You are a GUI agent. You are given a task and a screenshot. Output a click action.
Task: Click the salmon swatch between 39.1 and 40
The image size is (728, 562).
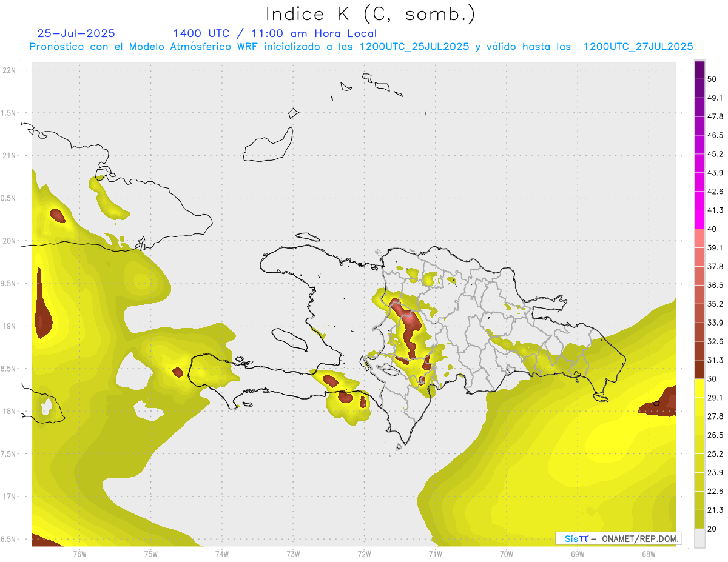[x=699, y=238]
